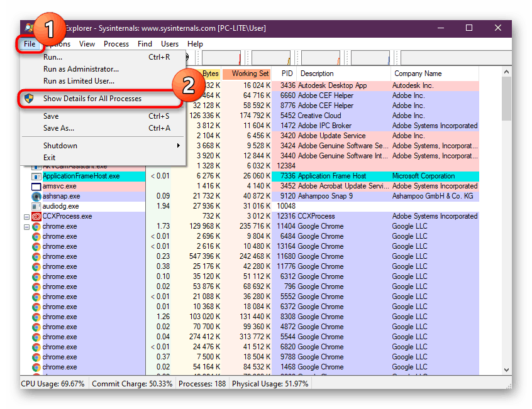Select Run as Administrator...
The width and height of the screenshot is (532, 409).
click(x=103, y=69)
